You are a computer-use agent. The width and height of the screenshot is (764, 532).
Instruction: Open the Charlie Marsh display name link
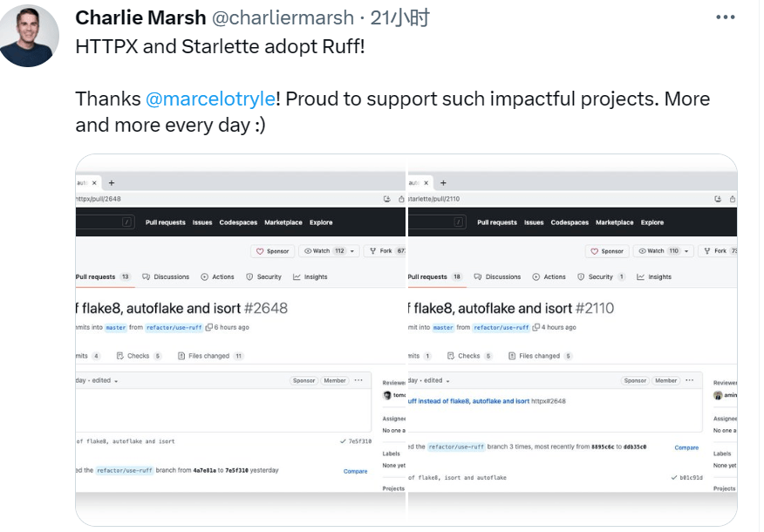(140, 17)
